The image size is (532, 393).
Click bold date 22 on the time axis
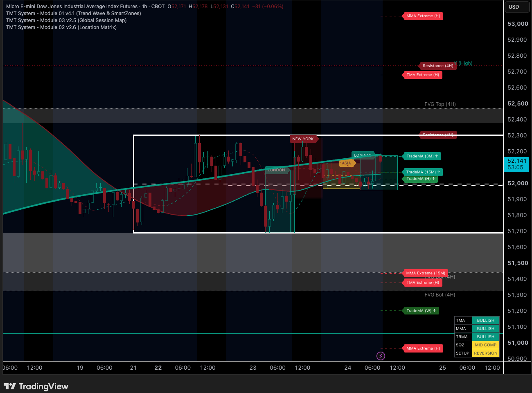(158, 368)
